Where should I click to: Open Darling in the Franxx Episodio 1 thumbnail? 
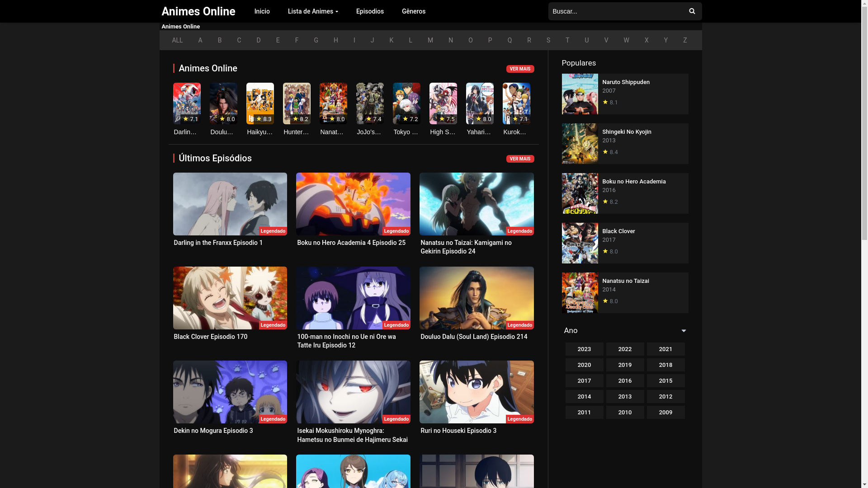pyautogui.click(x=230, y=204)
